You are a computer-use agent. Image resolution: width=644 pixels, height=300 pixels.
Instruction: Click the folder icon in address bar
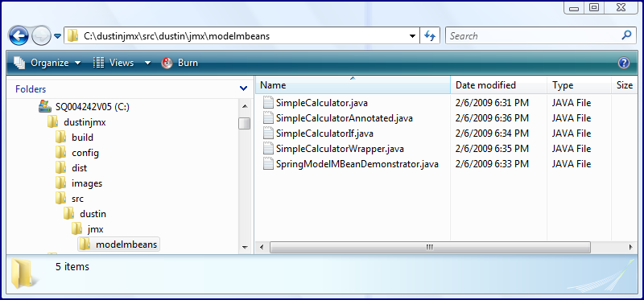coord(72,35)
